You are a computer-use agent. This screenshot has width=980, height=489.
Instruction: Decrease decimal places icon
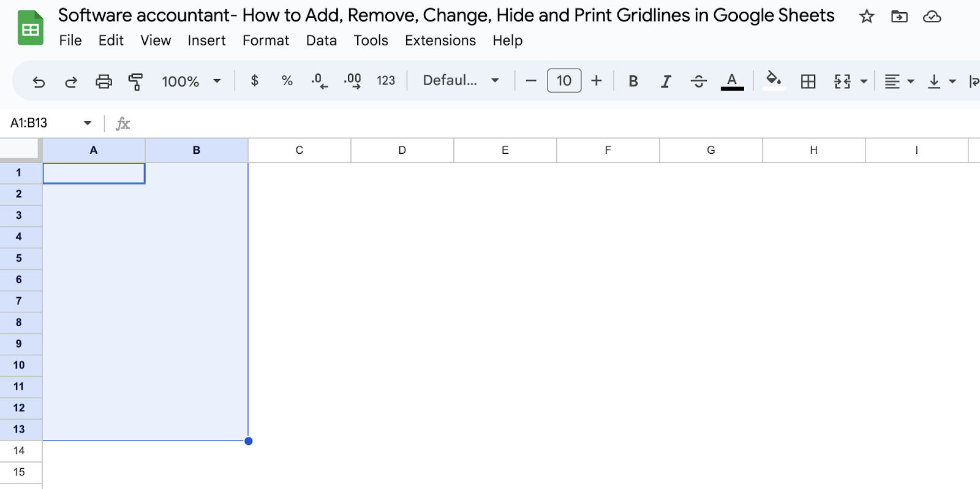click(319, 80)
